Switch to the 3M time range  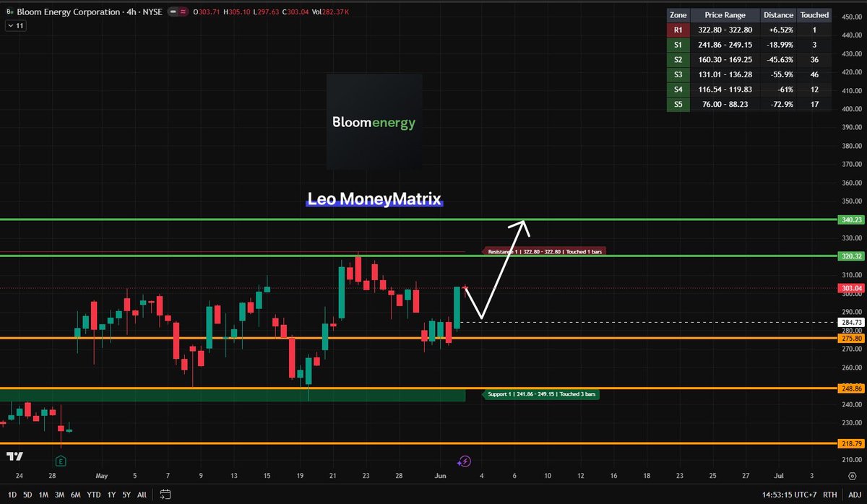click(x=60, y=495)
